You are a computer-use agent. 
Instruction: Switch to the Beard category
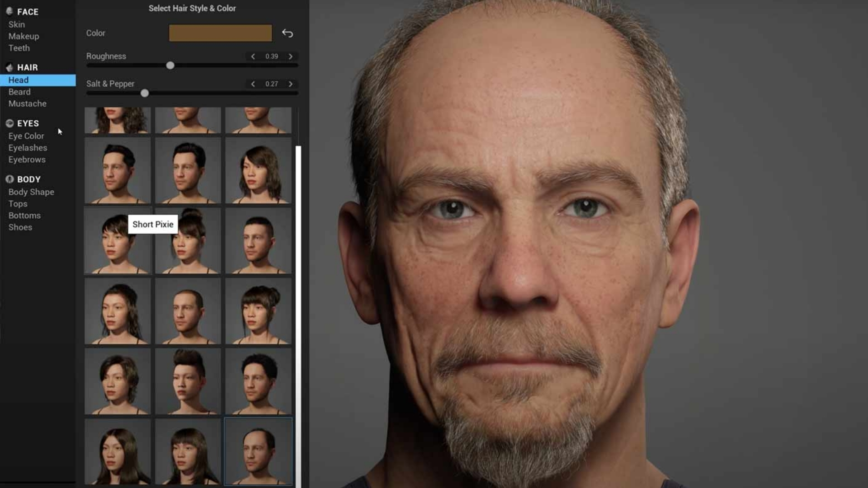click(19, 91)
